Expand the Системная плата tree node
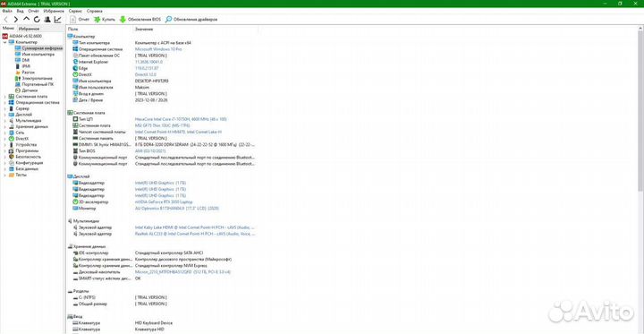This screenshot has width=644, height=334. click(4, 96)
